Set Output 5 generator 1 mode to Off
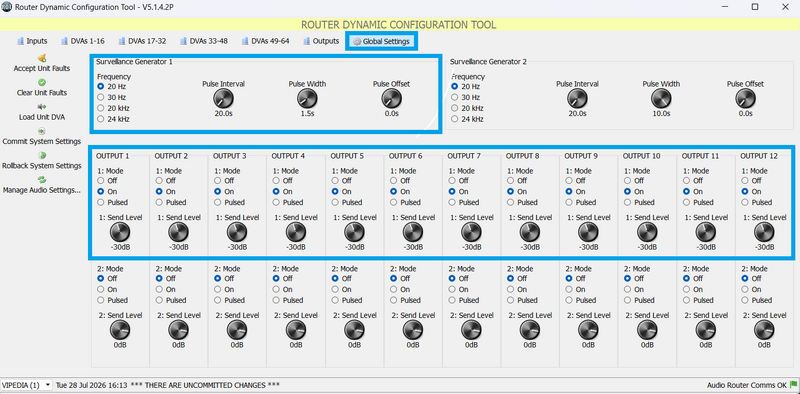Screen dimensions: 800x394 [335, 181]
